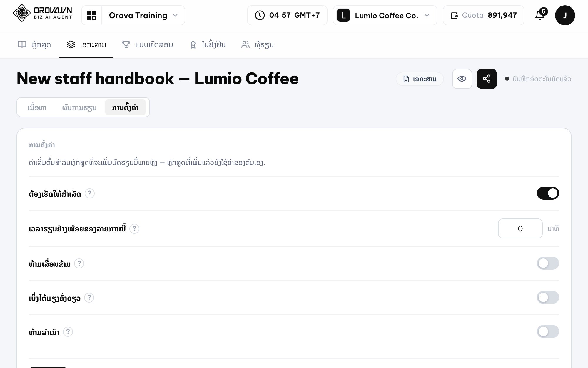Enable the ຫ້າມສຳເນົາ toggle
The image size is (588, 368).
tap(548, 331)
